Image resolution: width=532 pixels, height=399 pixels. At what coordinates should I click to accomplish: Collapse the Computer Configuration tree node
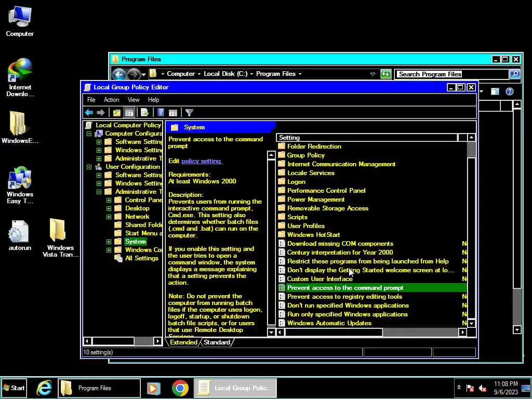click(89, 134)
